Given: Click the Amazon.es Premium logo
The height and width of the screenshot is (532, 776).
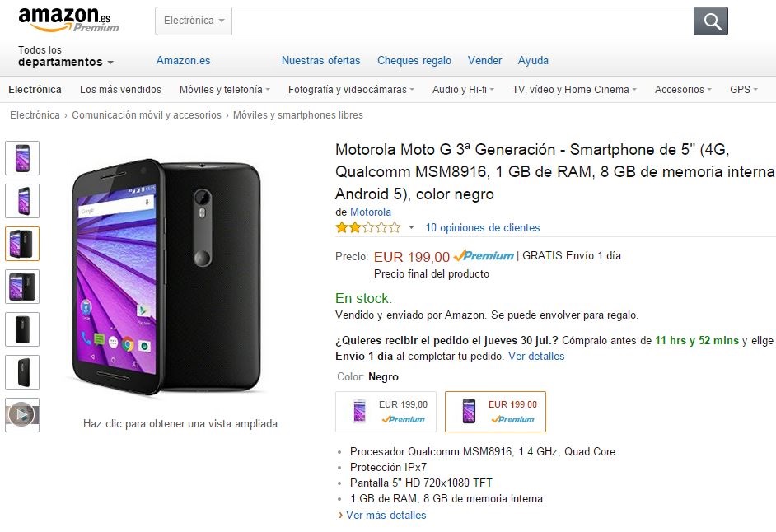Looking at the screenshot, I should tap(68, 19).
